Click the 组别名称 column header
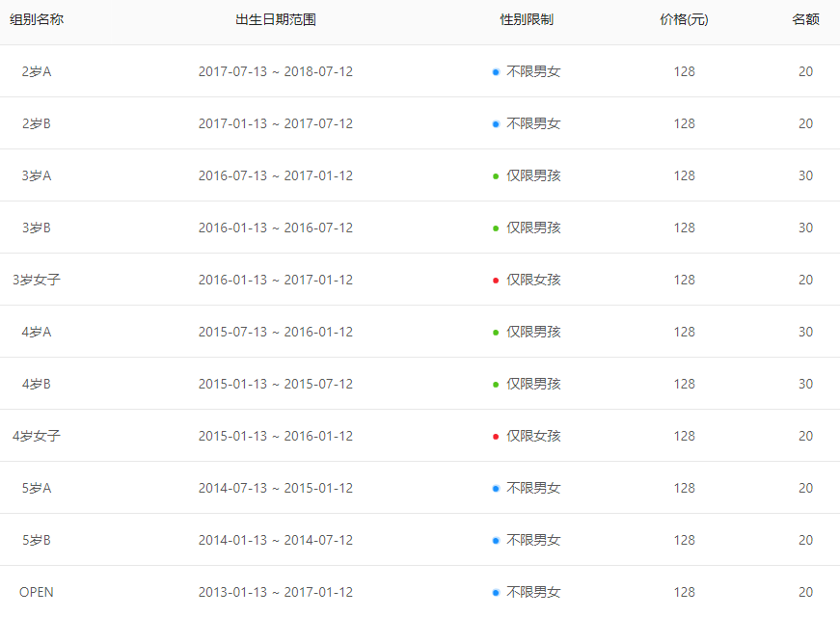 tap(37, 20)
